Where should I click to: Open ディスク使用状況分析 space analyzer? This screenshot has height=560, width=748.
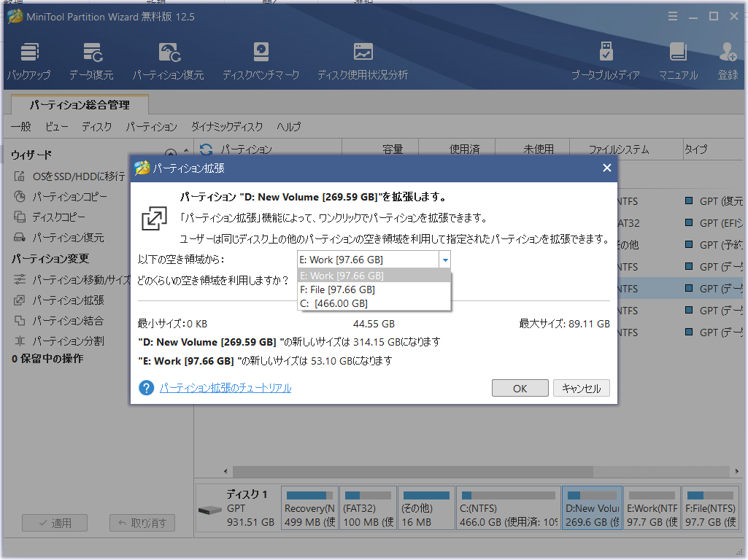pos(362,61)
